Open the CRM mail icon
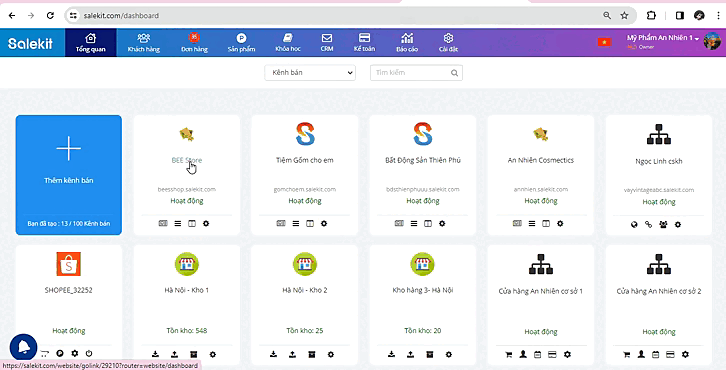 (x=327, y=43)
